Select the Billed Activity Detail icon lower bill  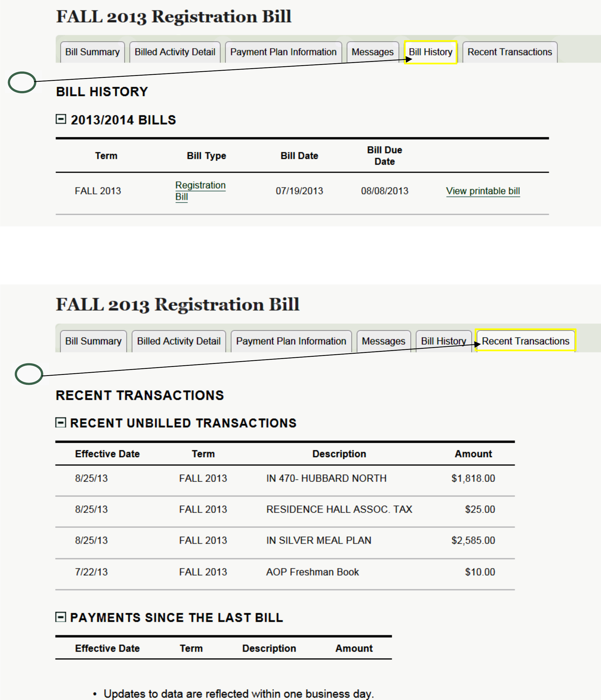pos(179,333)
